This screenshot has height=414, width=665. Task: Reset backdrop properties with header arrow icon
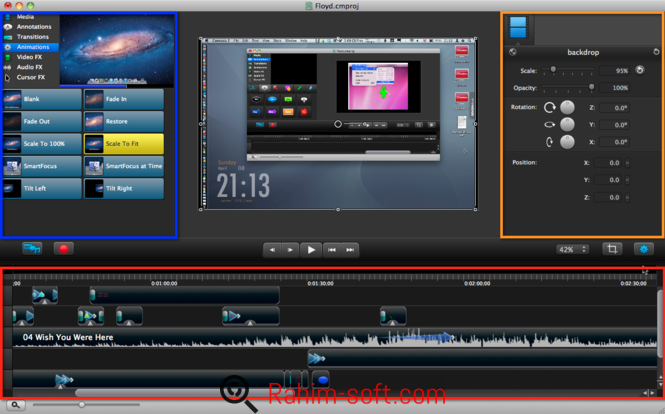656,52
